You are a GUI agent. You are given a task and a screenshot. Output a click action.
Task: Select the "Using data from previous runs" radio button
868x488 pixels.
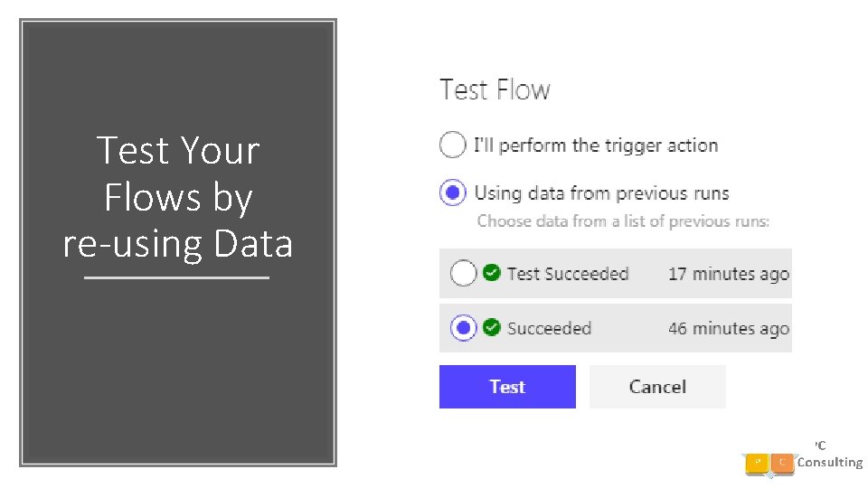(x=453, y=192)
